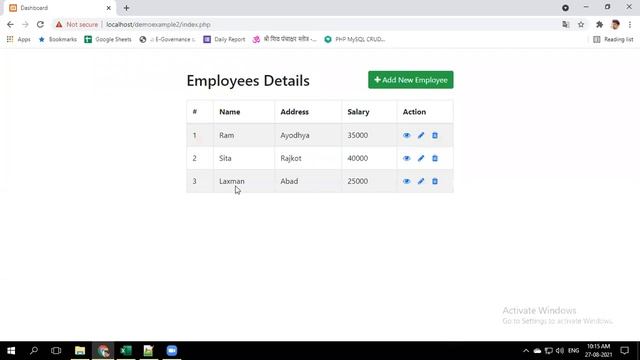Select the 25000 salary cell
The width and height of the screenshot is (640, 360).
369,181
